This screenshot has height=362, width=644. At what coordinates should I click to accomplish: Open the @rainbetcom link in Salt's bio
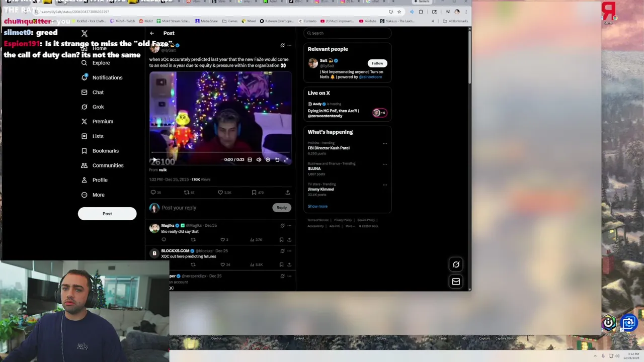click(x=370, y=77)
